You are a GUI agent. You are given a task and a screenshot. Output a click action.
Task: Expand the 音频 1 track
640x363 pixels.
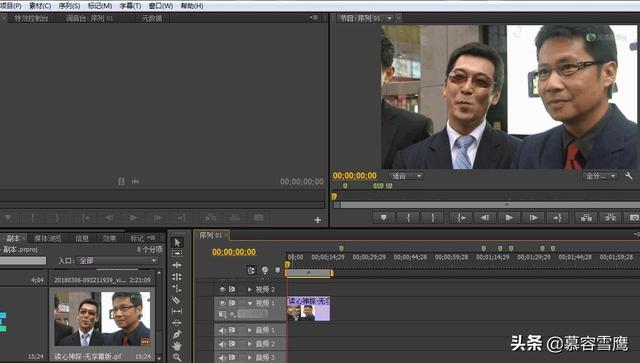[250, 330]
